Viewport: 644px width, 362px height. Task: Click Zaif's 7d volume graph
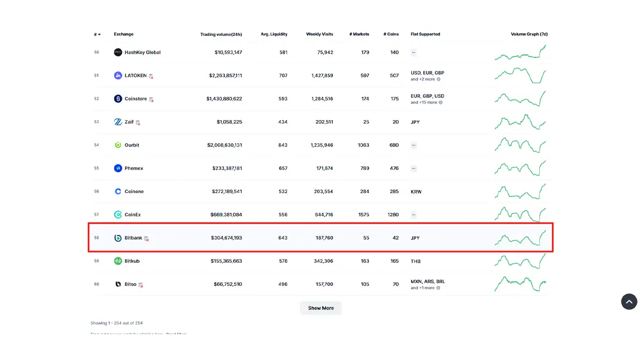521,122
